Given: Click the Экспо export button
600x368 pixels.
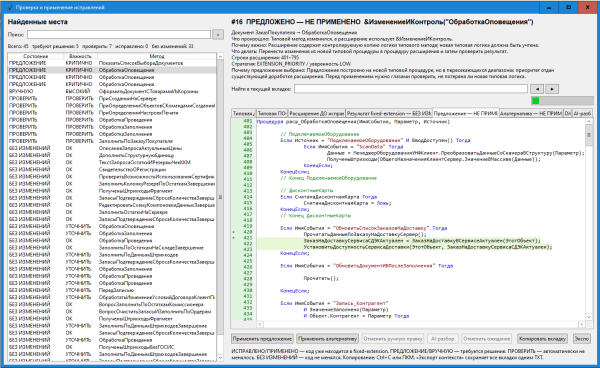Looking at the screenshot, I should coord(581,339).
